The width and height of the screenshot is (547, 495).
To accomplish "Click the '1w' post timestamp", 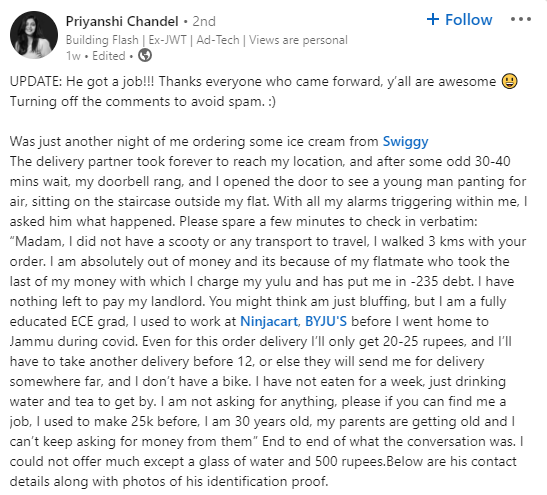I will pyautogui.click(x=73, y=56).
